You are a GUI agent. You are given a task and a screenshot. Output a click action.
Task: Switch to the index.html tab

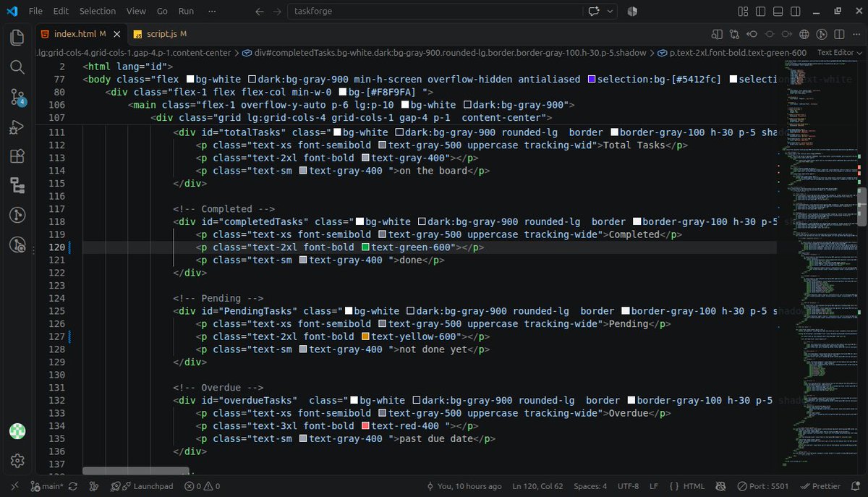[80, 34]
